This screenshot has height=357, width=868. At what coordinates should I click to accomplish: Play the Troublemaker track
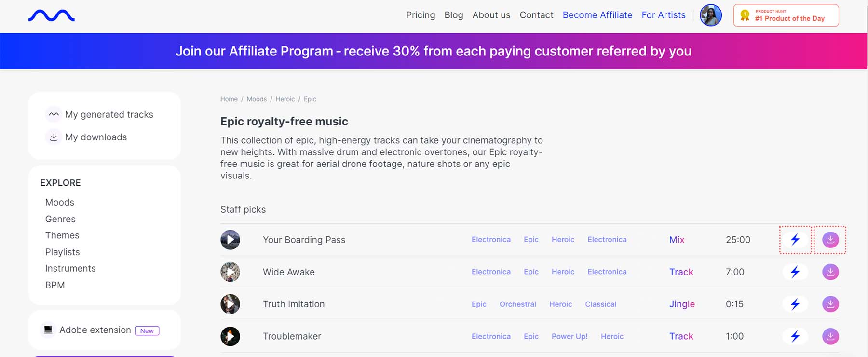point(231,336)
